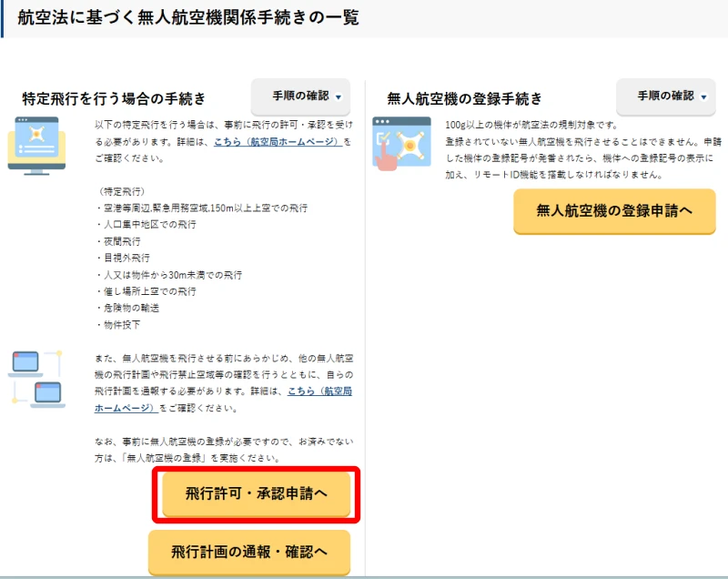The image size is (728, 579).
Task: Expand 手順の確認 dropdown for 登録手続き section
Action: point(666,96)
